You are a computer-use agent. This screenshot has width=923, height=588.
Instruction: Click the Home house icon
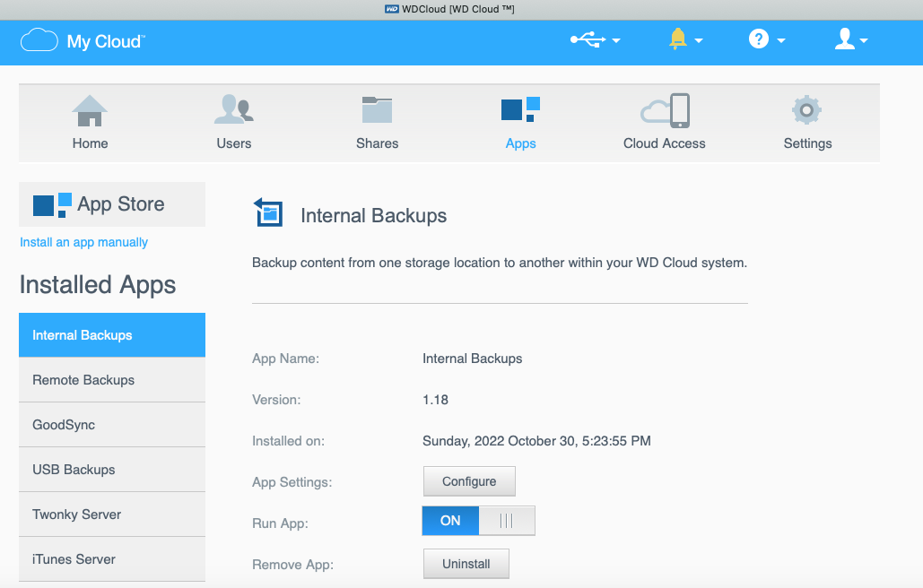(90, 110)
